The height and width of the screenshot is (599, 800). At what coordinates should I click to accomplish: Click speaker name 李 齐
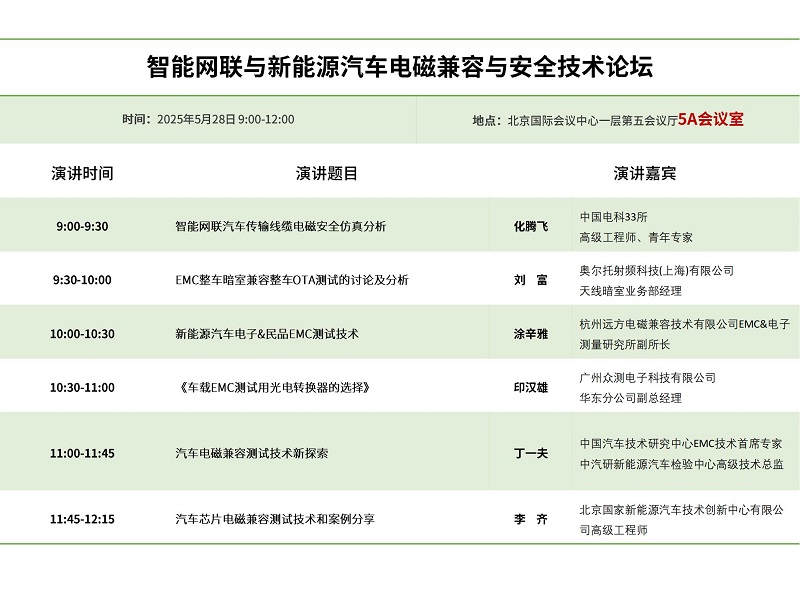tap(531, 519)
